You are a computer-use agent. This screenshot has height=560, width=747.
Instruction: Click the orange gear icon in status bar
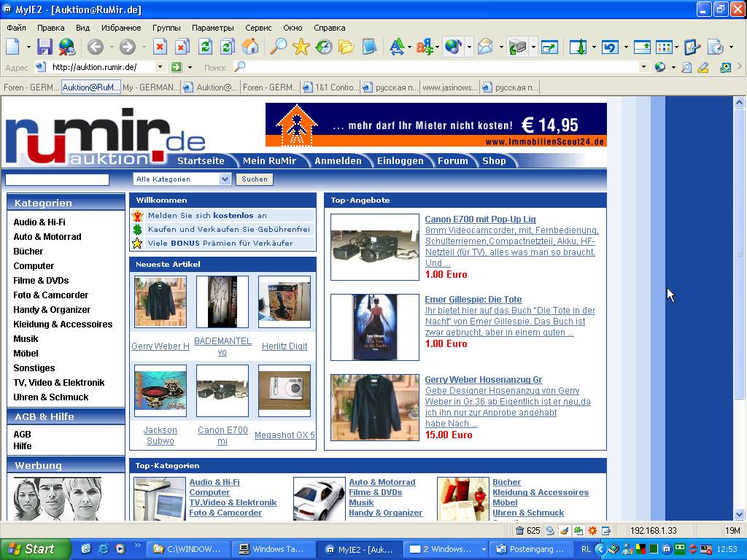tap(592, 531)
